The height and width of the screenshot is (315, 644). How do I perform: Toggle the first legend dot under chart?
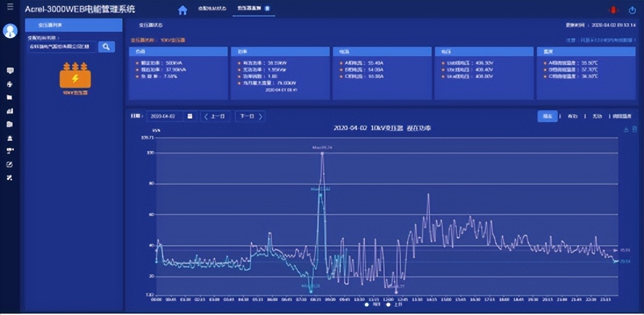(x=367, y=304)
